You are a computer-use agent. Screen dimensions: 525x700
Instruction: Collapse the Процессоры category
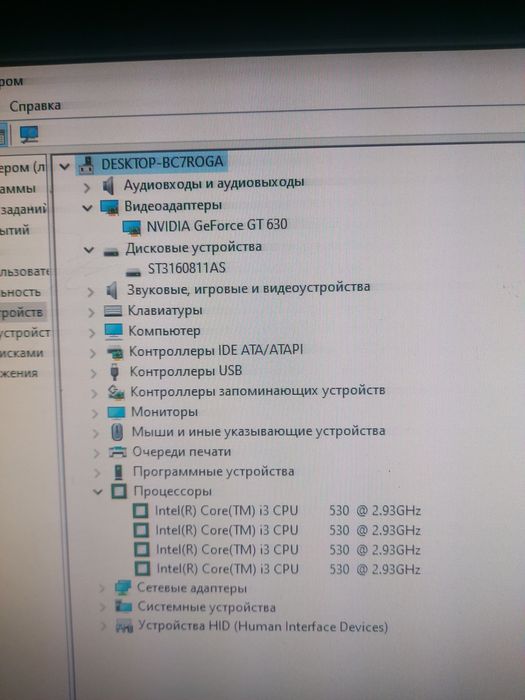coord(98,492)
